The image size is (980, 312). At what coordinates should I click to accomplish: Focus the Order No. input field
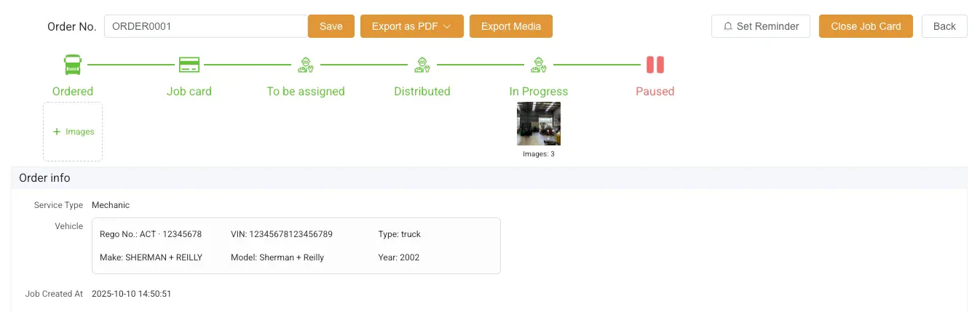tap(206, 26)
